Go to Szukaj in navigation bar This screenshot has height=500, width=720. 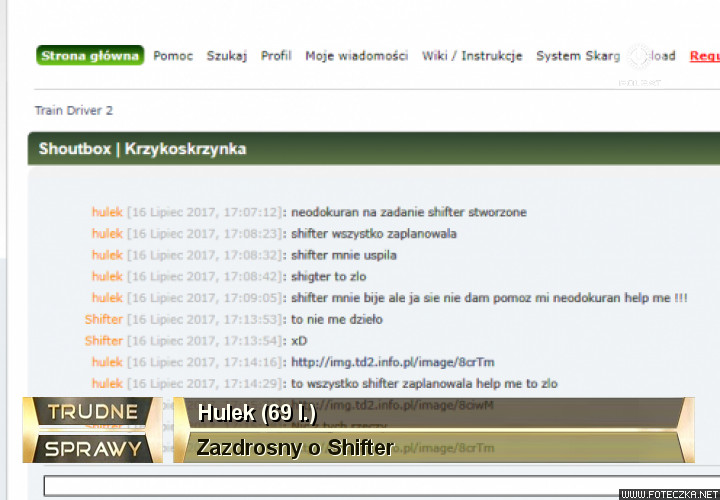click(227, 56)
